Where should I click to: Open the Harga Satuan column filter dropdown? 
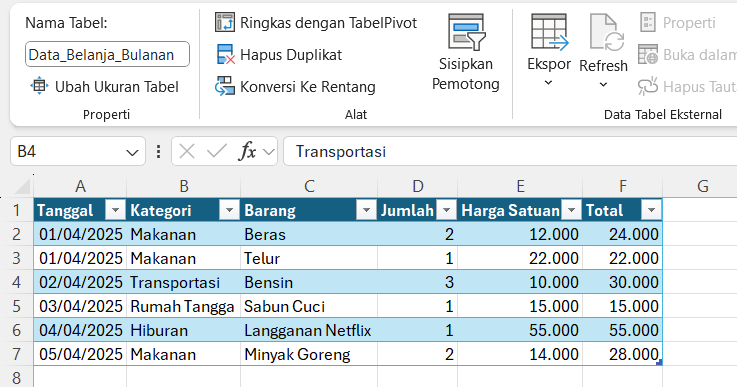[572, 210]
